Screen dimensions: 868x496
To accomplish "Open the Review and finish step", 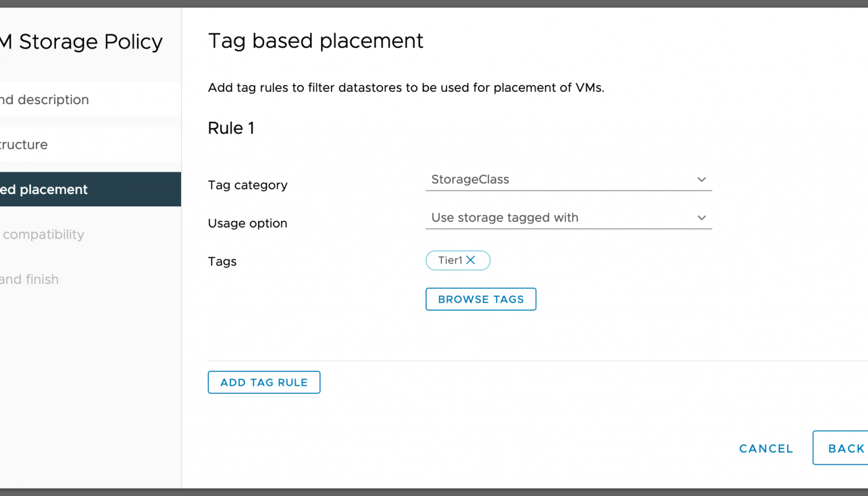I will [x=30, y=280].
